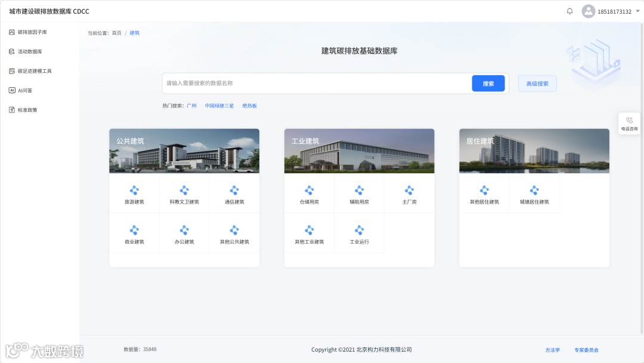
Task: Open the 工业运行 category icon
Action: pos(360,230)
